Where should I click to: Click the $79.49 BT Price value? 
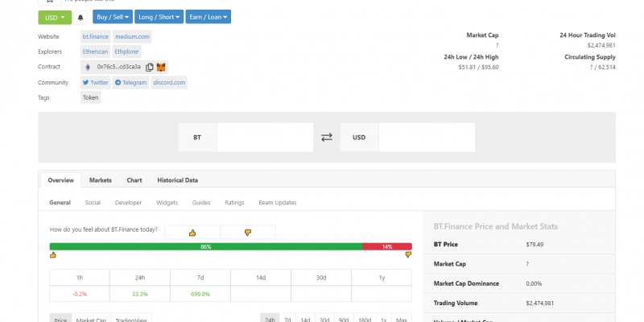click(x=535, y=245)
